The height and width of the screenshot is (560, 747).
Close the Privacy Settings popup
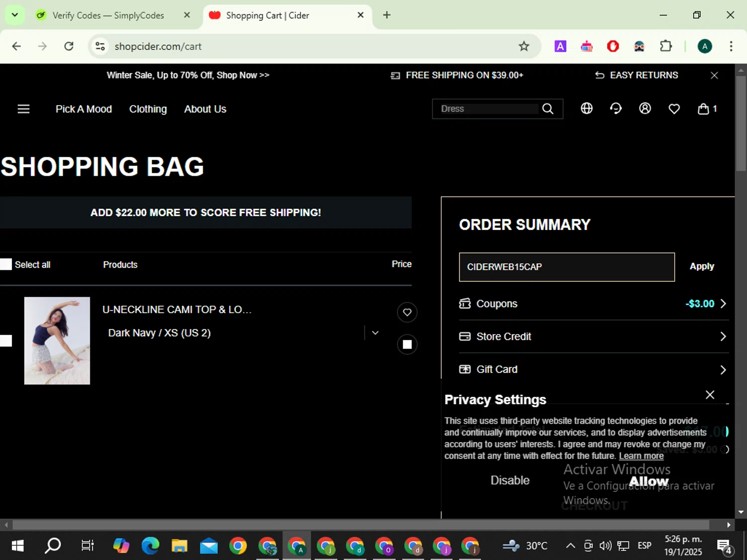tap(710, 395)
